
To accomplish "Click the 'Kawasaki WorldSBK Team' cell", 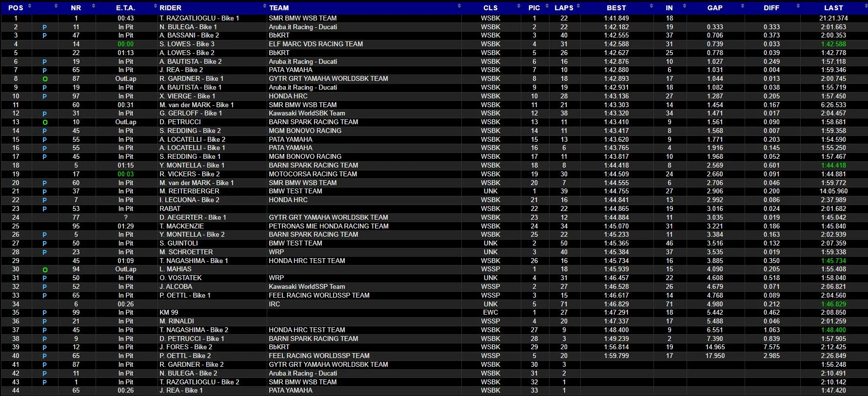I will (307, 113).
